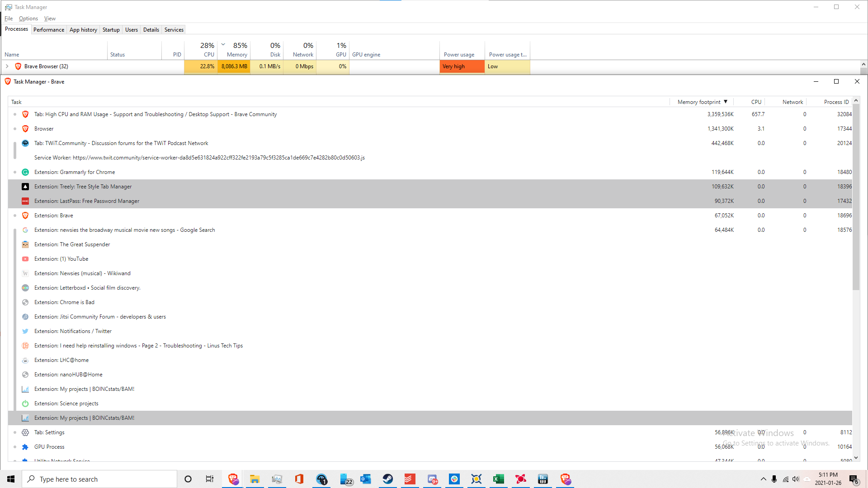Show hidden system tray icons
This screenshot has width=868, height=488.
pos(763,479)
